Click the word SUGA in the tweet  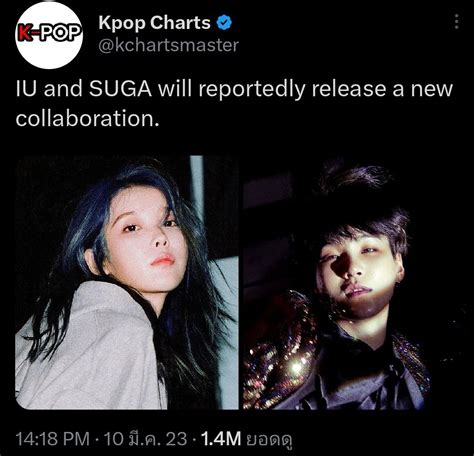[x=121, y=89]
